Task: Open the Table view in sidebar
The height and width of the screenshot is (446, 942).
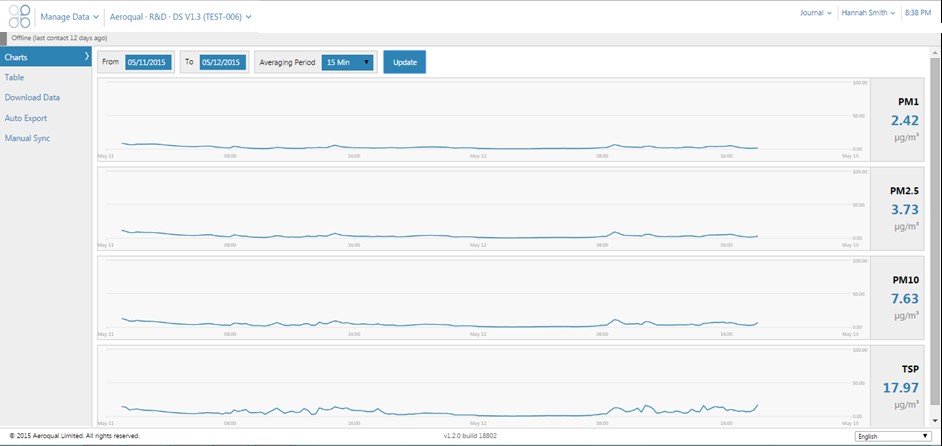Action: (15, 77)
